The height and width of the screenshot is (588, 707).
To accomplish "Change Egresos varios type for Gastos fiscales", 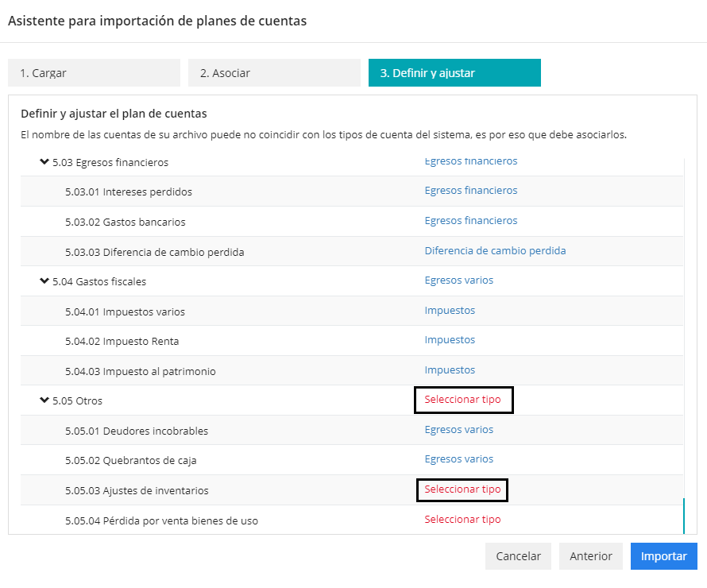I will (x=459, y=280).
